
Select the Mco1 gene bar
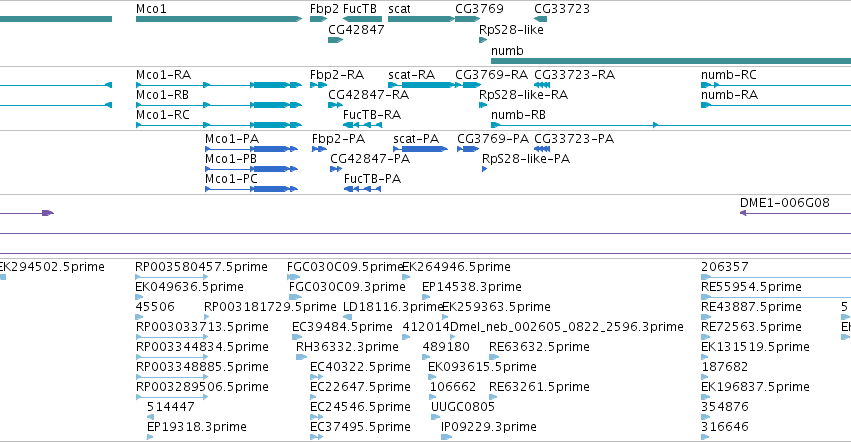(x=219, y=19)
